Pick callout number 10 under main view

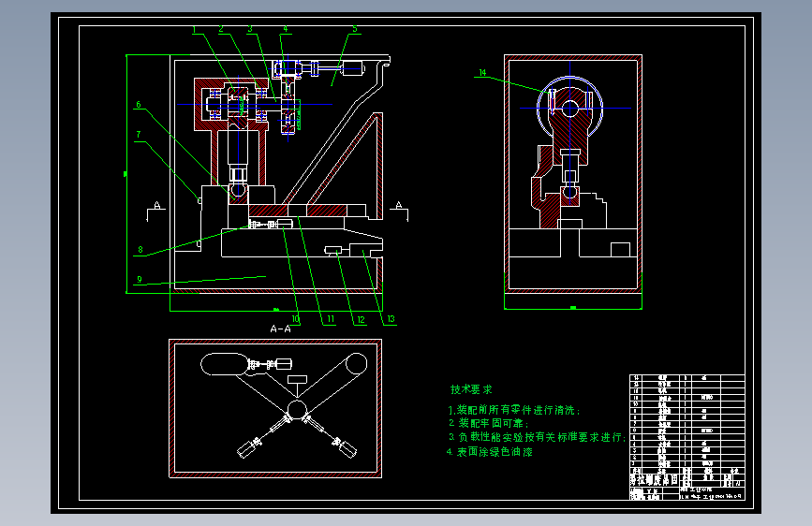[x=295, y=319]
